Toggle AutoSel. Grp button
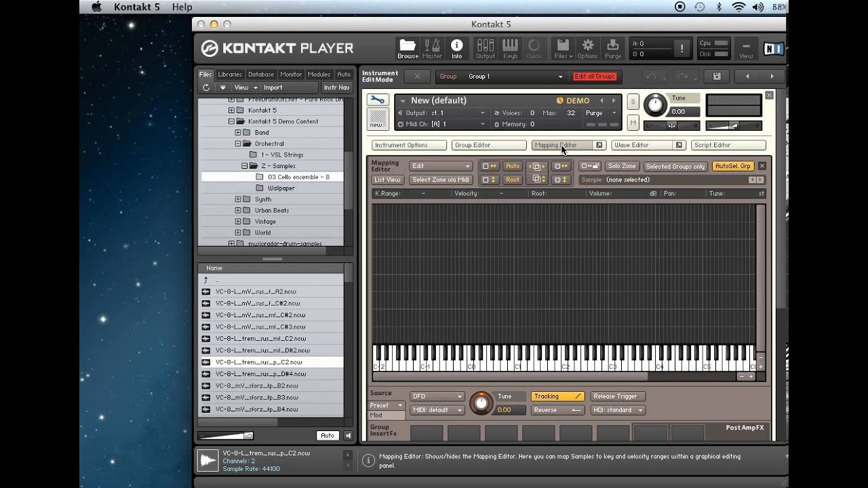The width and height of the screenshot is (868, 488). (x=733, y=167)
